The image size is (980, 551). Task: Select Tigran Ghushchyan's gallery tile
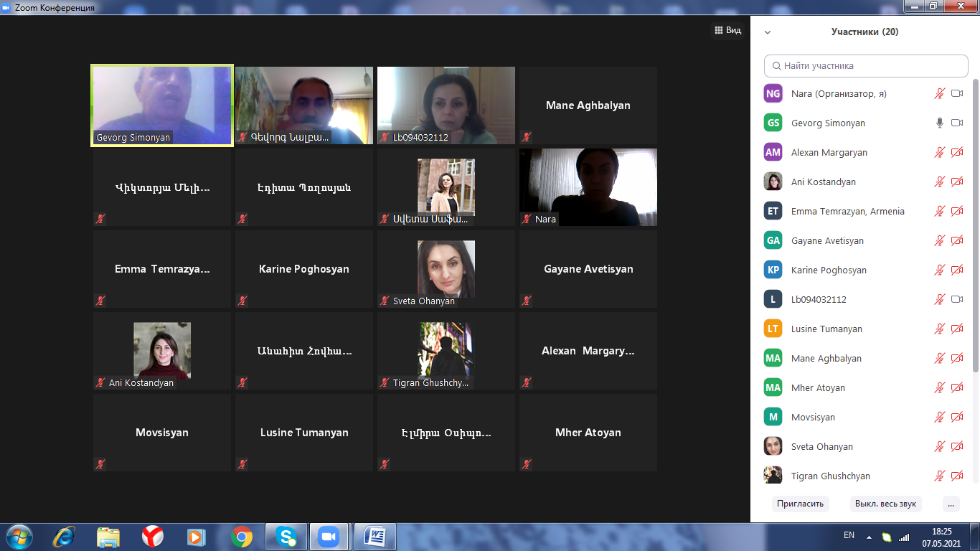(x=446, y=351)
